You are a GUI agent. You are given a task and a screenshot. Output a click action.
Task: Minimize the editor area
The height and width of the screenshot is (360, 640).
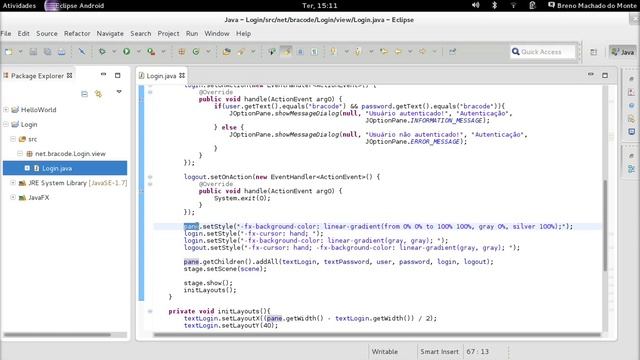click(x=591, y=75)
